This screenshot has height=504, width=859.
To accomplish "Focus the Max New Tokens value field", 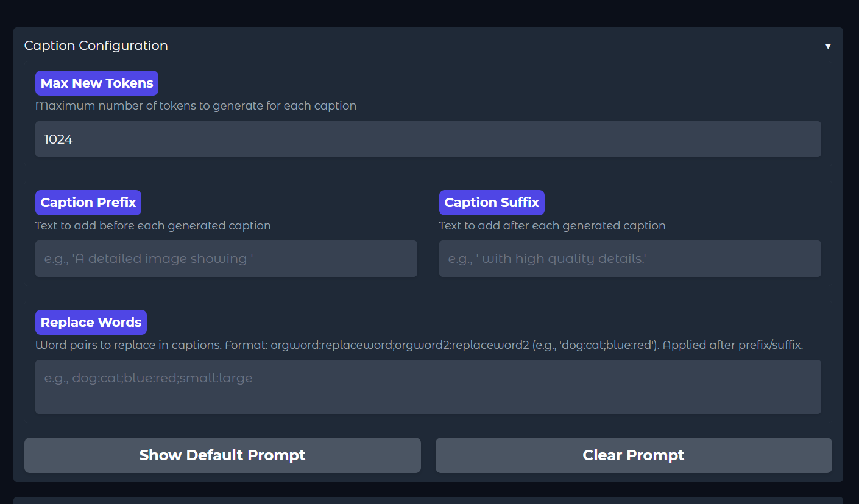I will pyautogui.click(x=428, y=139).
